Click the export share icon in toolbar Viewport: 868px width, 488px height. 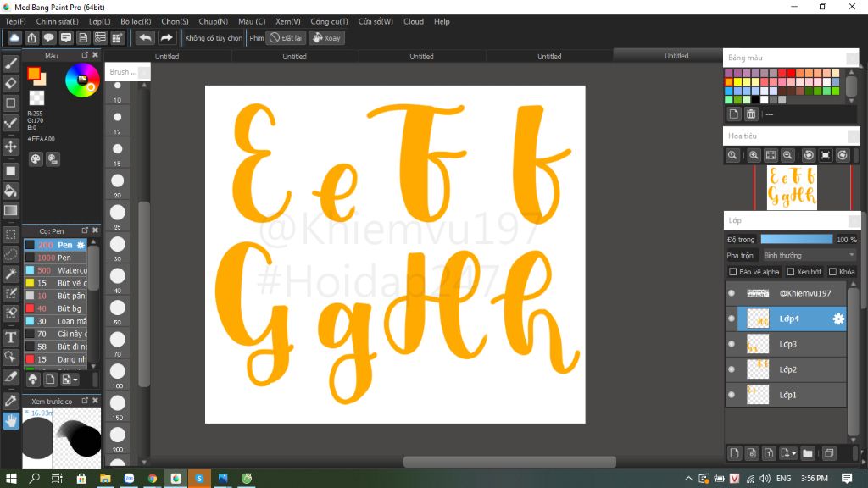(31, 37)
